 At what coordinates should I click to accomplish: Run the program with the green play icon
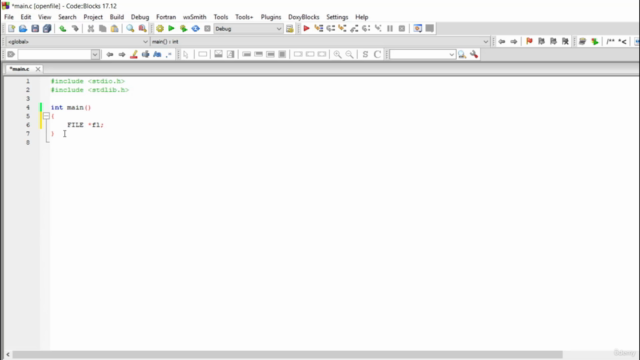pyautogui.click(x=171, y=29)
